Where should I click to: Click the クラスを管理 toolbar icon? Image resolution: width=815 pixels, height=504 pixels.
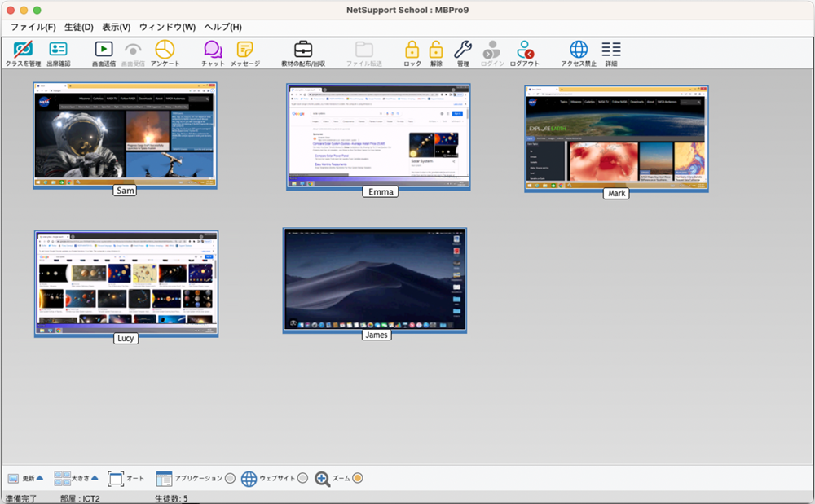click(23, 50)
